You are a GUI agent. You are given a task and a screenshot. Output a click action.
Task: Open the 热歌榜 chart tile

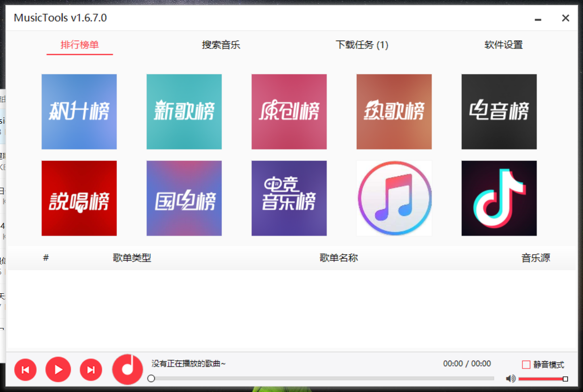coord(394,111)
